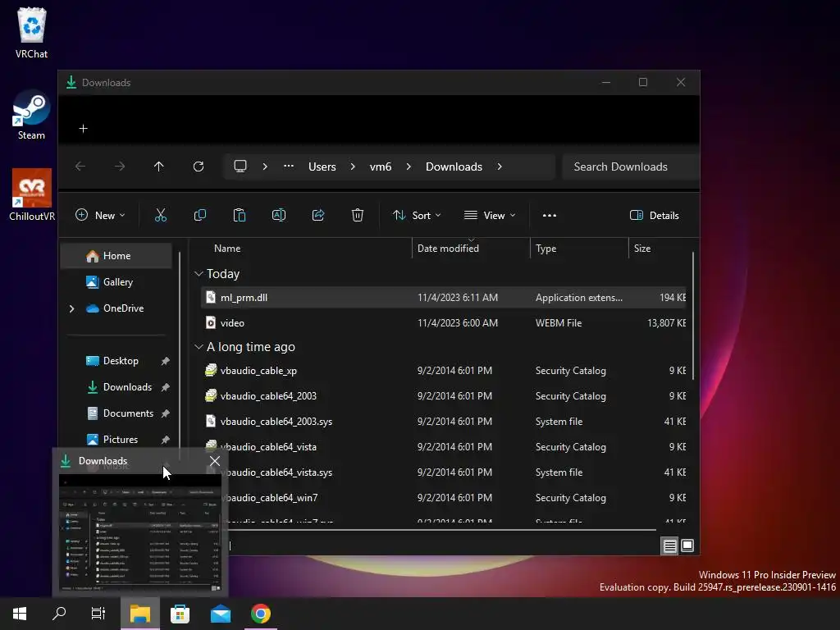Screen dimensions: 840x630
Task: Expand chevron after vm6 in address bar
Action: tap(409, 167)
